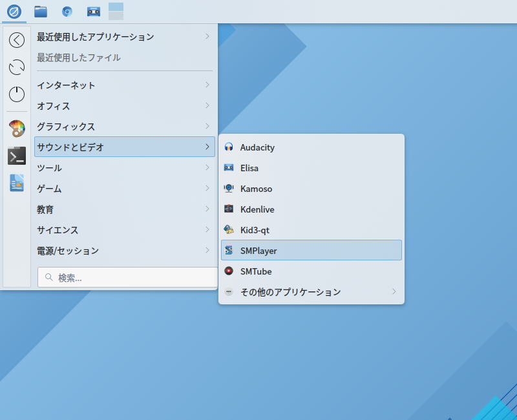517x420 pixels.
Task: Launch the terminal from the favorites sidebar
Action: 17,156
